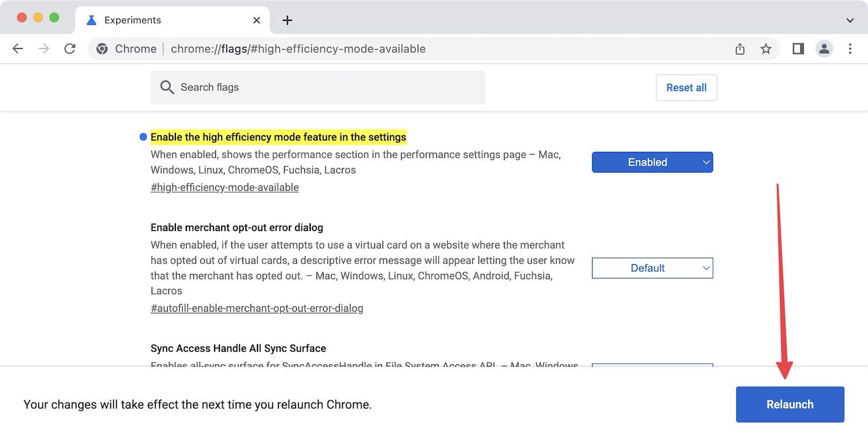Open the #high-efficiency-mode-available link
The height and width of the screenshot is (442, 868).
point(225,188)
